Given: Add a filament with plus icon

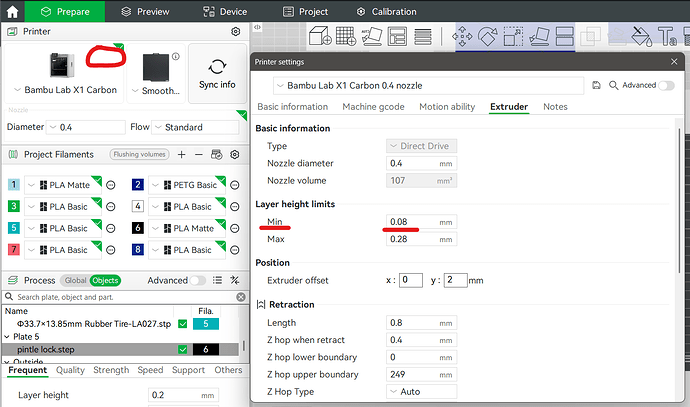Looking at the screenshot, I should 181,154.
